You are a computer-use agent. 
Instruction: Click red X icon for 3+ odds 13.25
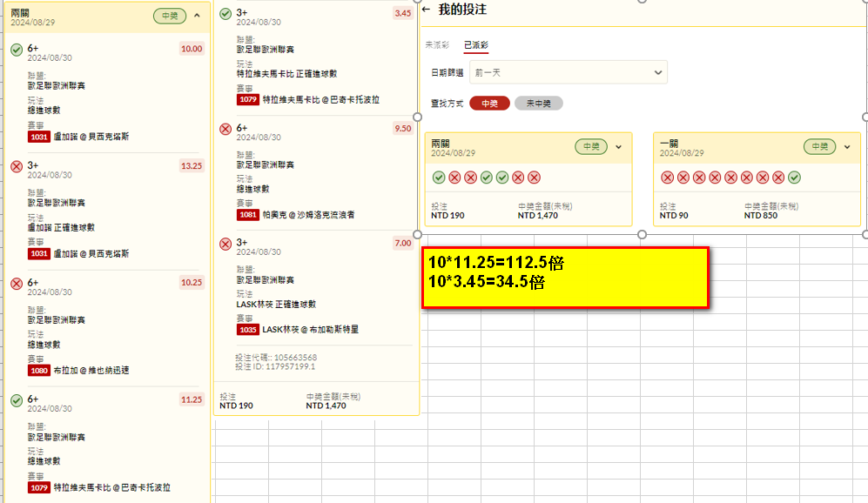[x=17, y=166]
